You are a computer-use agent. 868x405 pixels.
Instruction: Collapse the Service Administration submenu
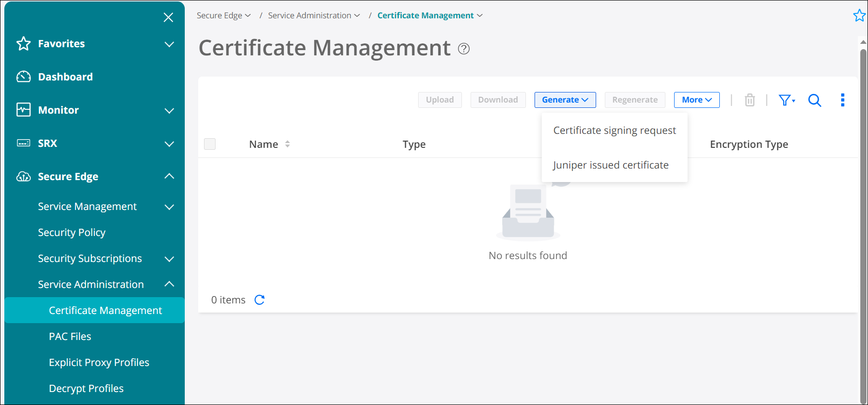tap(169, 284)
